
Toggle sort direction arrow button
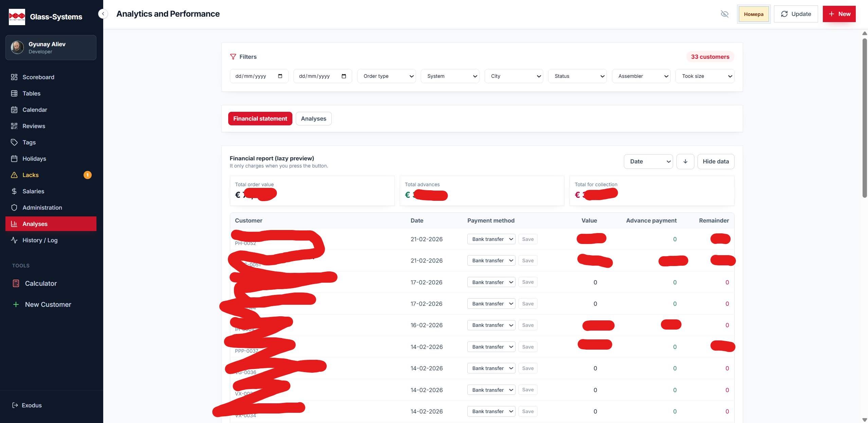pos(685,161)
